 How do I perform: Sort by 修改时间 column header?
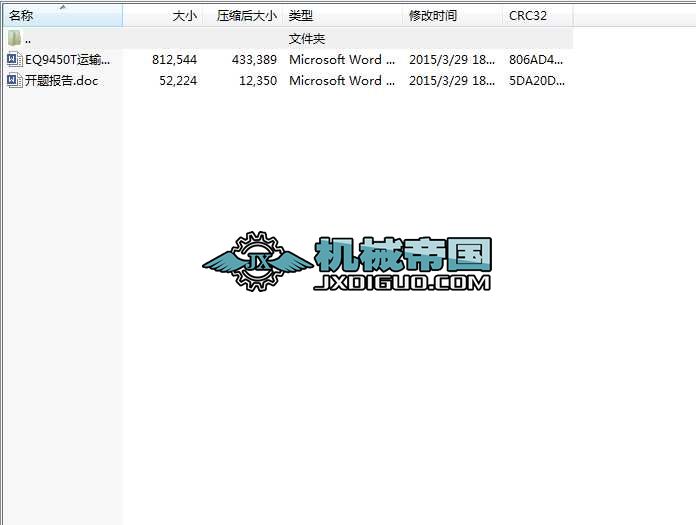(452, 16)
